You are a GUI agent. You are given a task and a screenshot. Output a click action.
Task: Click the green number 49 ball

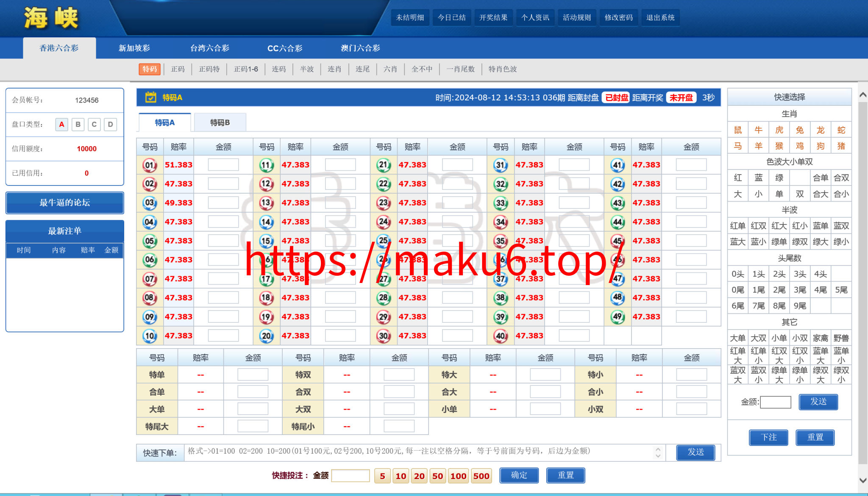(x=618, y=317)
